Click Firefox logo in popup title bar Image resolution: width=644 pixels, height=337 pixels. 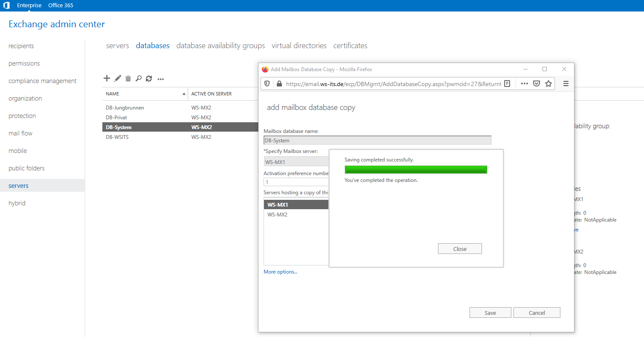coord(265,69)
